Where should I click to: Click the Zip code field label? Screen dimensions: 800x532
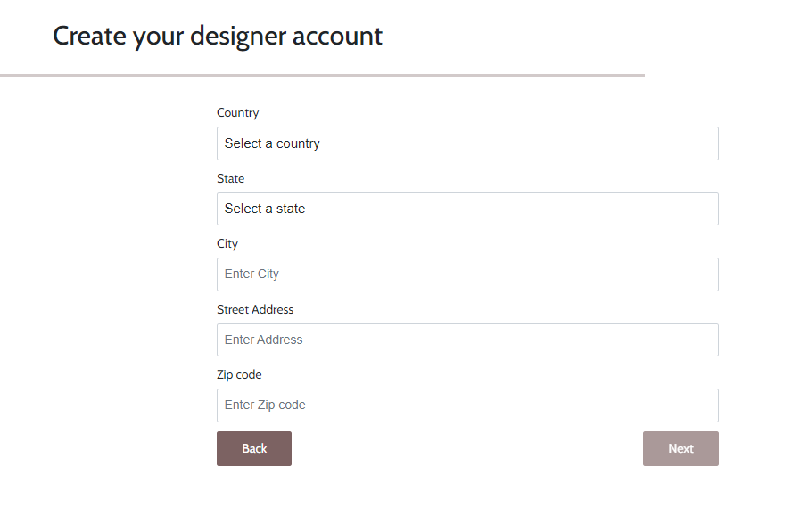click(x=239, y=375)
